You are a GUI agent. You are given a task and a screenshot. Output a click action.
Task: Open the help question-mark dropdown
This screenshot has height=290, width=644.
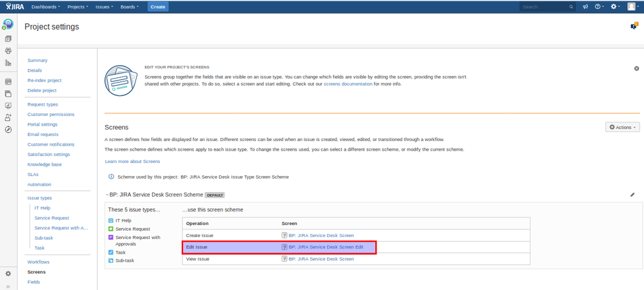pos(600,6)
